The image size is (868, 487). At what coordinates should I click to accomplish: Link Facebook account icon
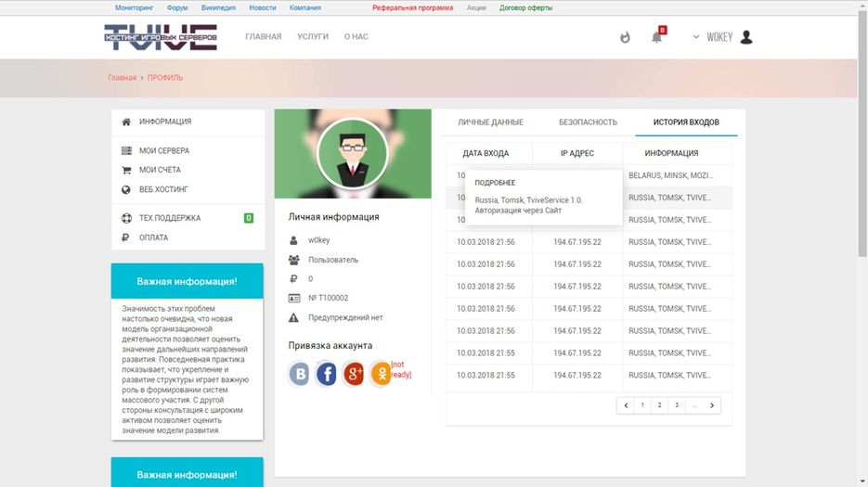click(x=327, y=374)
